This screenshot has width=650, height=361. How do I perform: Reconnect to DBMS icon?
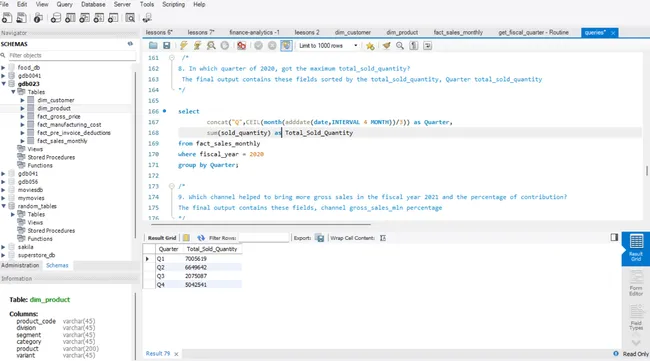pos(147,18)
